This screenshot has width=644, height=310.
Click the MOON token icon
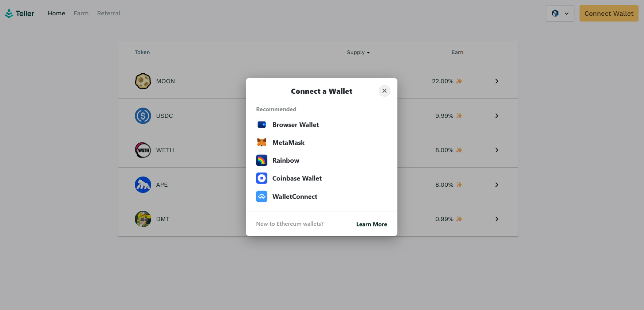point(143,81)
